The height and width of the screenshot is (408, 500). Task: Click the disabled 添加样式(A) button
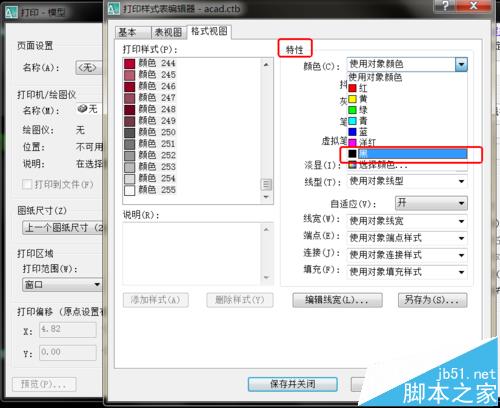pyautogui.click(x=156, y=300)
